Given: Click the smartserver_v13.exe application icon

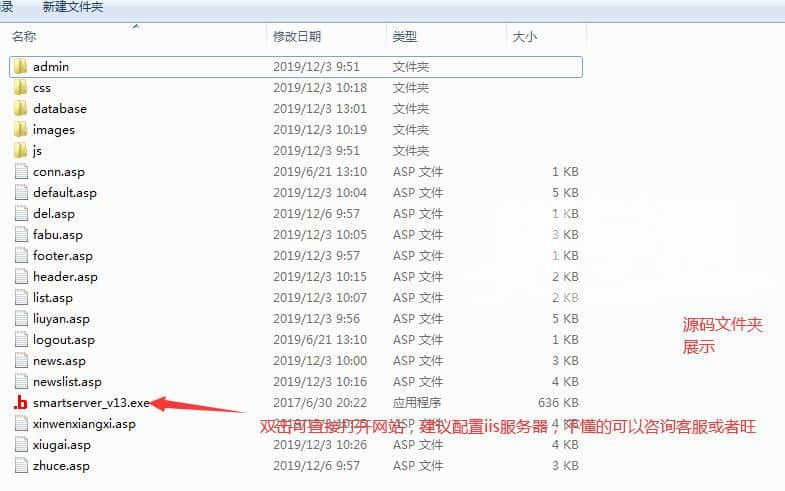Looking at the screenshot, I should pyautogui.click(x=21, y=403).
